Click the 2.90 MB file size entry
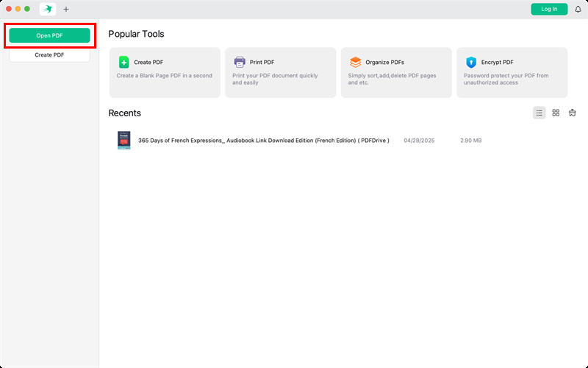The image size is (588, 368). (x=470, y=141)
